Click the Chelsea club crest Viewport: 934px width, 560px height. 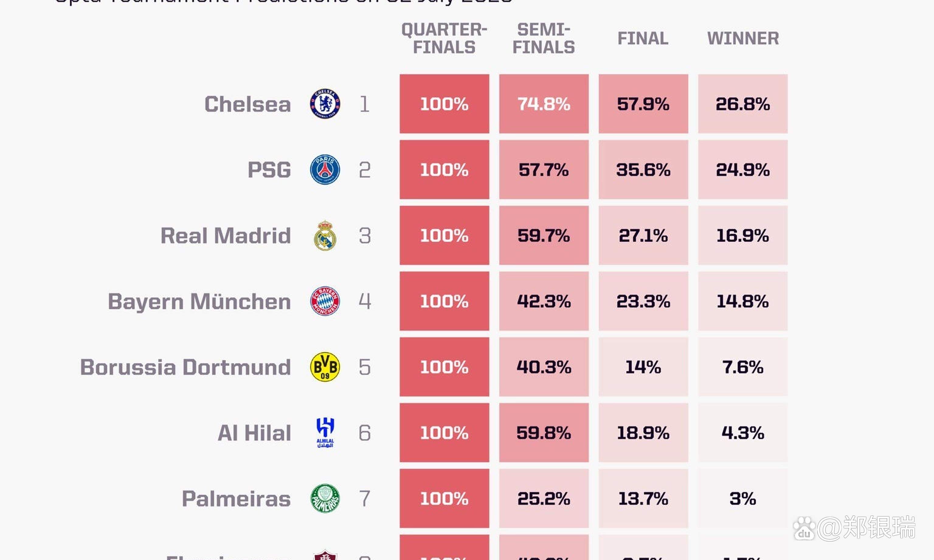[x=325, y=104]
